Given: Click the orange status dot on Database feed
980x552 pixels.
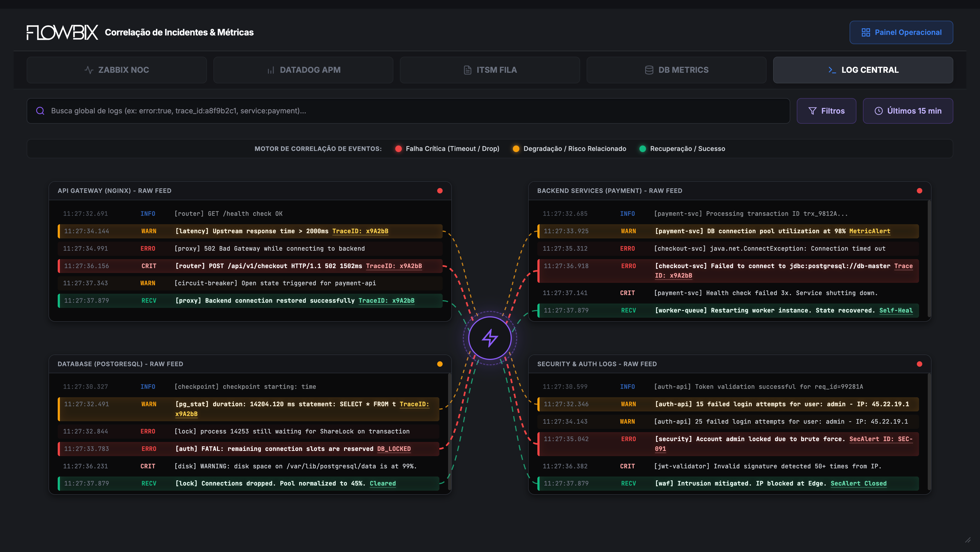Looking at the screenshot, I should click(440, 364).
